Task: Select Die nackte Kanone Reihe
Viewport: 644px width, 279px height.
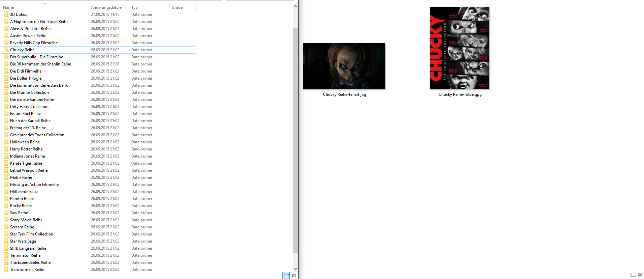Action: [32, 100]
